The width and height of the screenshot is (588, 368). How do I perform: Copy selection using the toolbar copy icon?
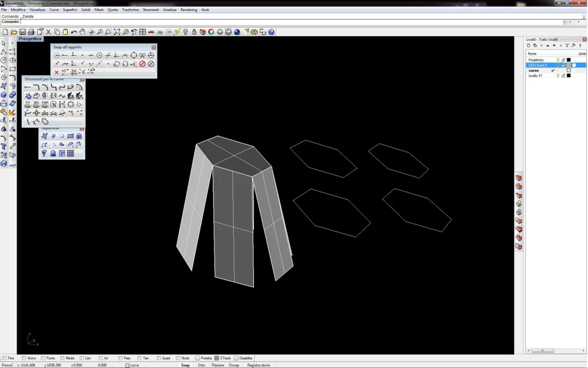pos(57,32)
